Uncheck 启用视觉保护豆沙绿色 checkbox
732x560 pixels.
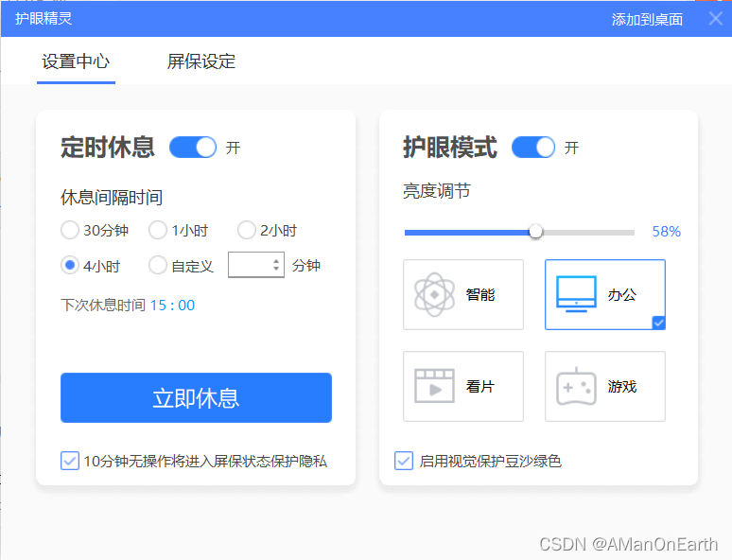pos(403,461)
